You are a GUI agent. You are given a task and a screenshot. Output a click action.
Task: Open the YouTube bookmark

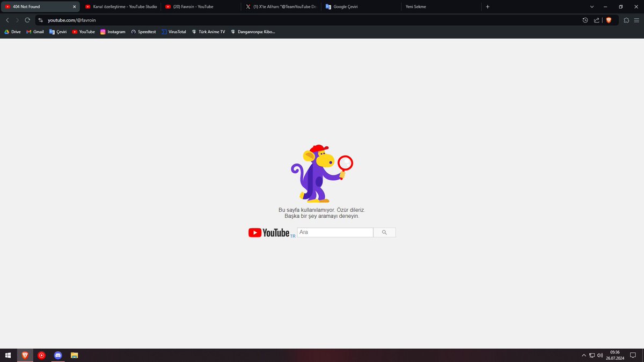(83, 32)
